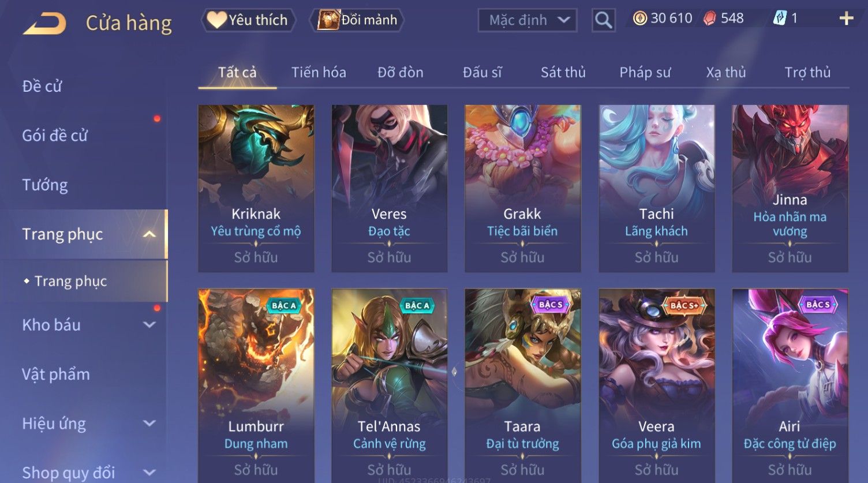The height and width of the screenshot is (483, 868).
Task: Switch to the Tiến hóa tab
Action: coord(319,72)
